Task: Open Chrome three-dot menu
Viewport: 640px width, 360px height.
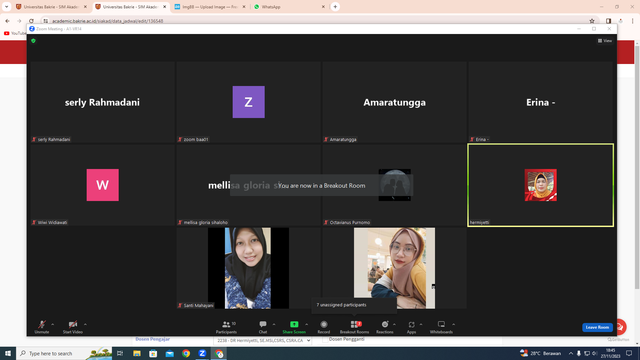Action: tap(633, 21)
